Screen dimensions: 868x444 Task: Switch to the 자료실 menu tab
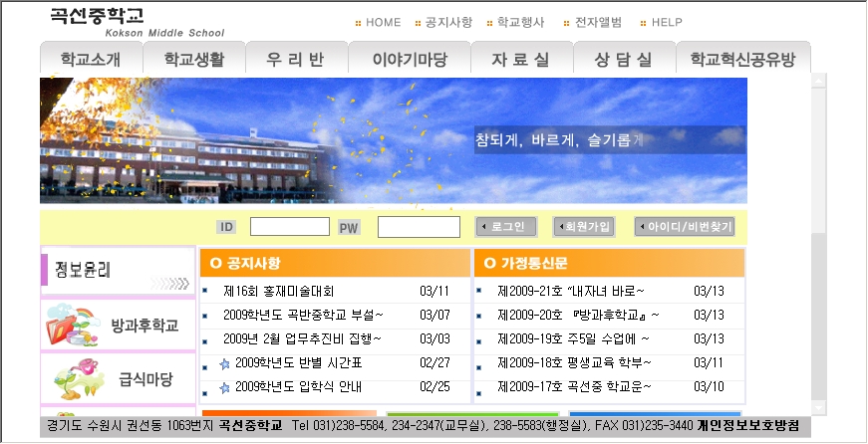click(520, 59)
